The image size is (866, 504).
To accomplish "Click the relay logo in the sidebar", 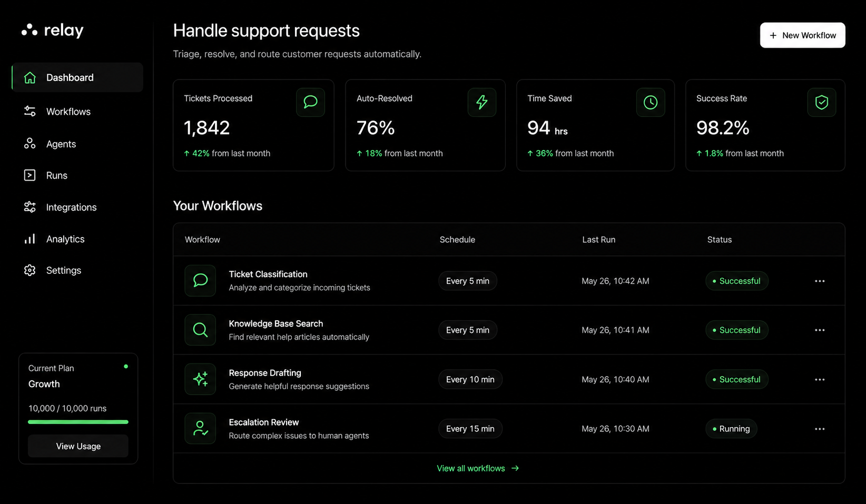I will (53, 31).
